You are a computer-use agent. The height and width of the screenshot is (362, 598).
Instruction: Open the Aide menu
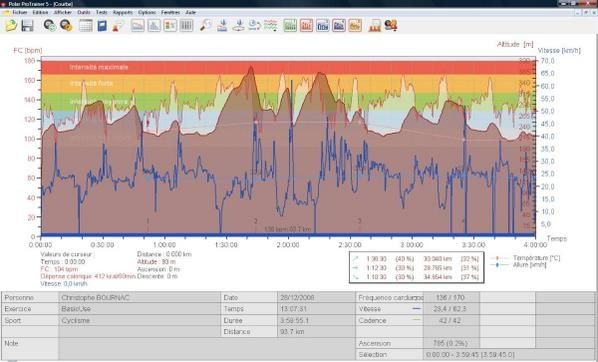pos(190,12)
